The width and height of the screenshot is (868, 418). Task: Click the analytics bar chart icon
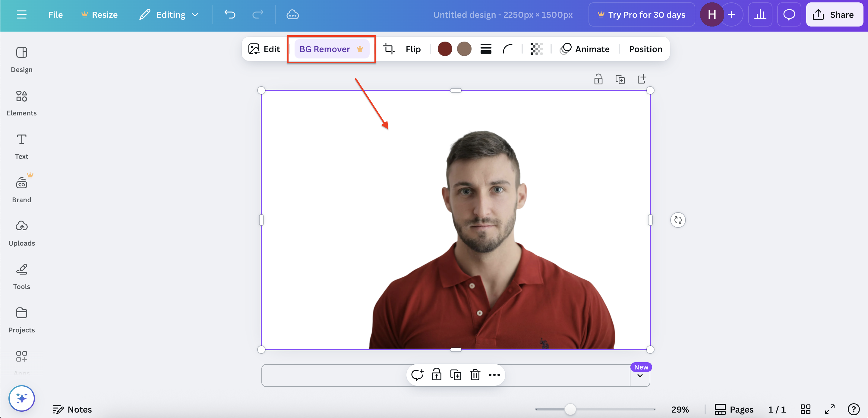[760, 14]
